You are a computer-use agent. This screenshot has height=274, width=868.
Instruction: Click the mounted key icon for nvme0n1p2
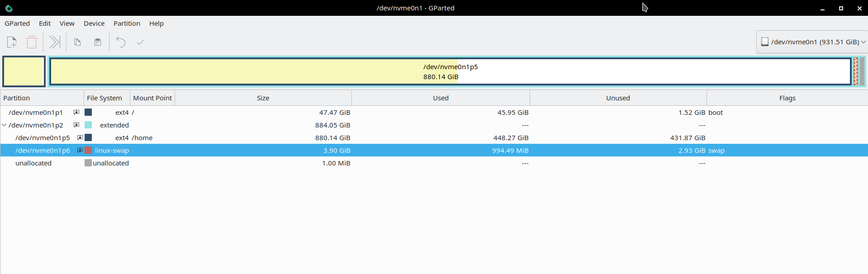[x=76, y=125]
